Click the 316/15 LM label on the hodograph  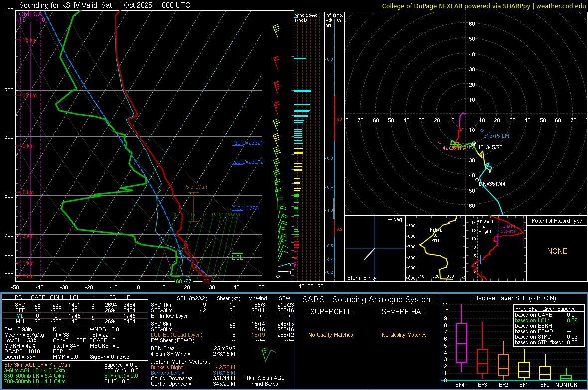496,136
